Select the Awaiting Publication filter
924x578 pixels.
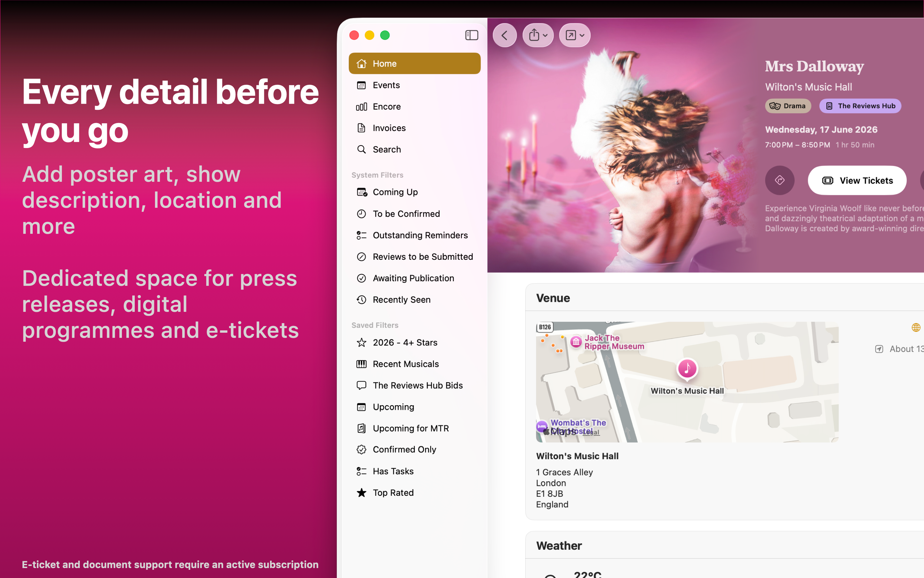[x=414, y=278]
